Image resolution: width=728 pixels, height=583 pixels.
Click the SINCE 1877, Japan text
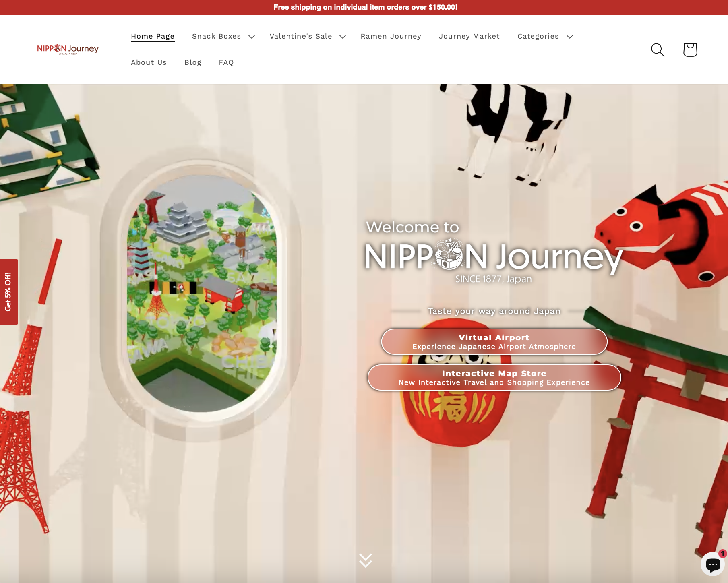coord(493,279)
